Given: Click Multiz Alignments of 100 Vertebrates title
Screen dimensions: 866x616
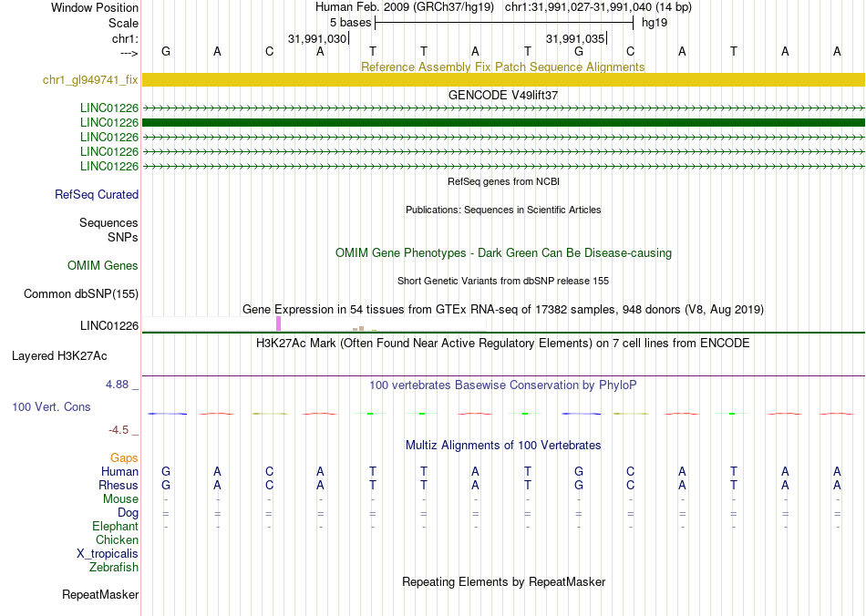Looking at the screenshot, I should (x=503, y=445).
